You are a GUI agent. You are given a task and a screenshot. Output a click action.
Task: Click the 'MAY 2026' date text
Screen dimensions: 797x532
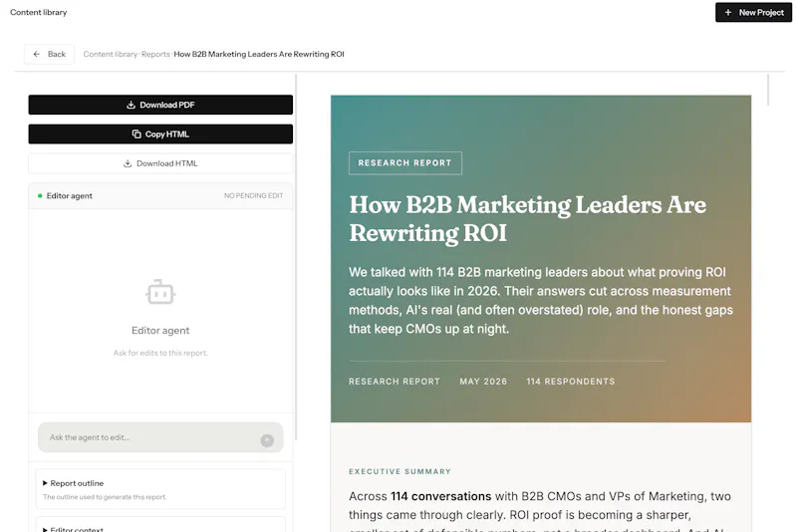483,382
